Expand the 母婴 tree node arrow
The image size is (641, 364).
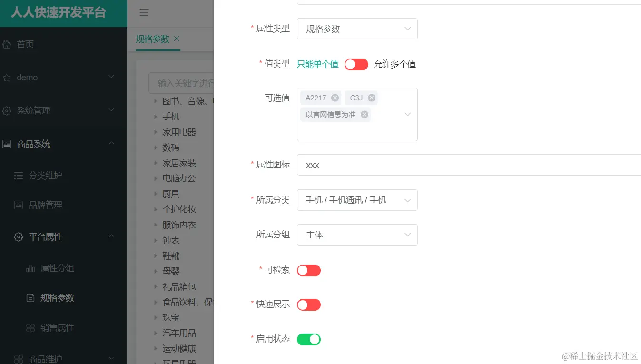coord(156,271)
